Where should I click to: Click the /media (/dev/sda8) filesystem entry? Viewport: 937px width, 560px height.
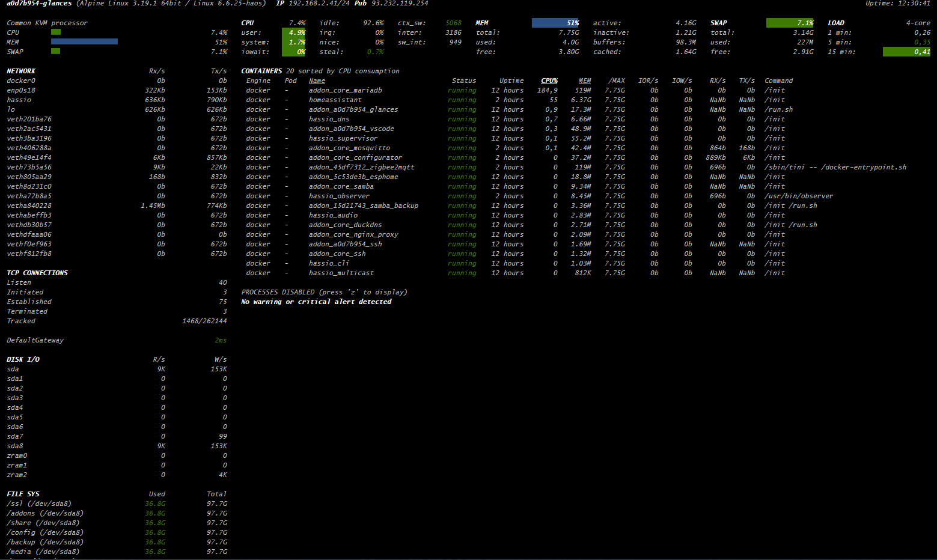(43, 552)
